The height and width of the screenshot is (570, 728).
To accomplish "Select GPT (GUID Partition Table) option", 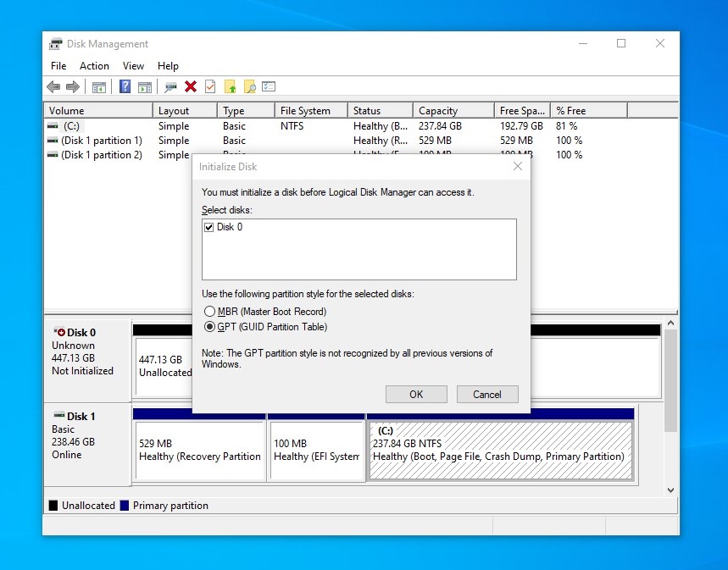I will point(210,327).
